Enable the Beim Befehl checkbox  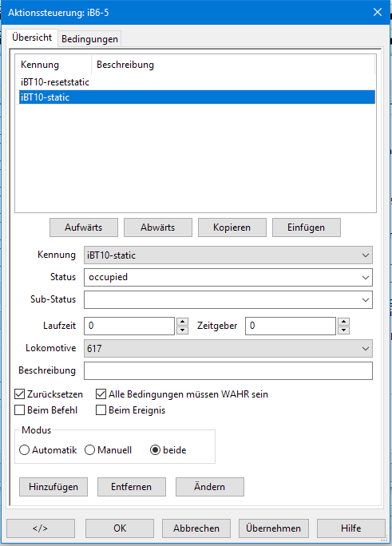pos(19,410)
